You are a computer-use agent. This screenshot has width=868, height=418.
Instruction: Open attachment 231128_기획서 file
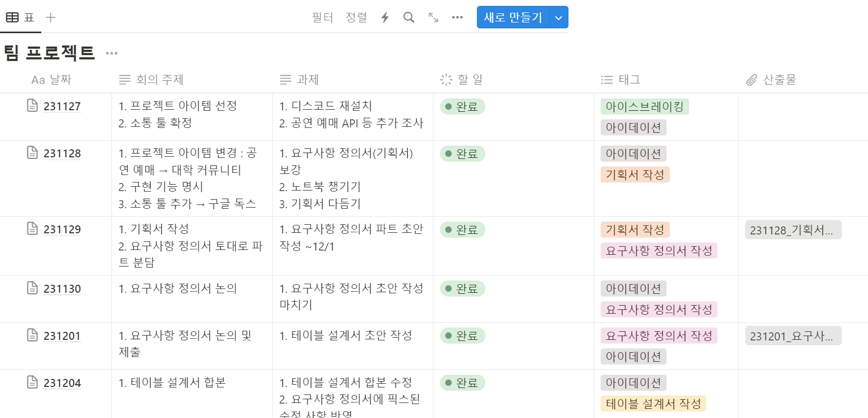point(793,230)
